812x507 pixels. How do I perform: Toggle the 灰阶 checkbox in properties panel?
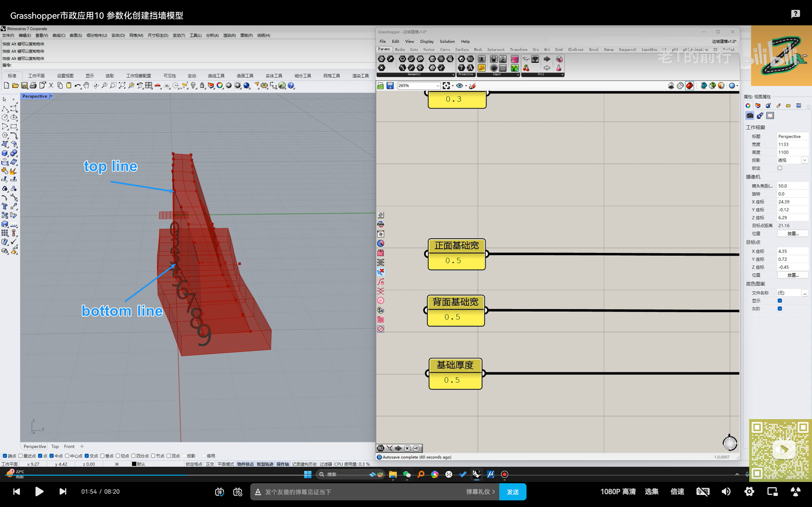pos(780,309)
